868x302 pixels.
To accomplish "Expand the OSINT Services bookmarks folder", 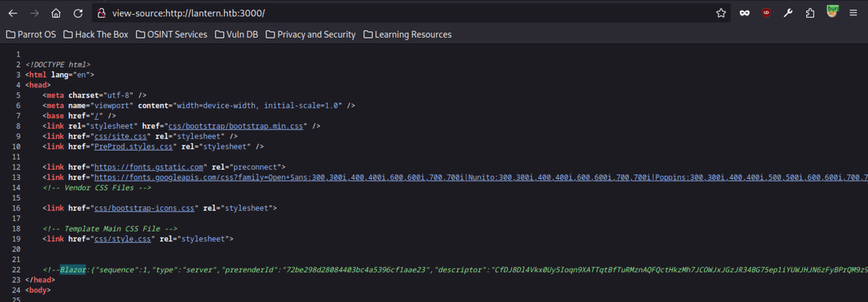I will [171, 35].
